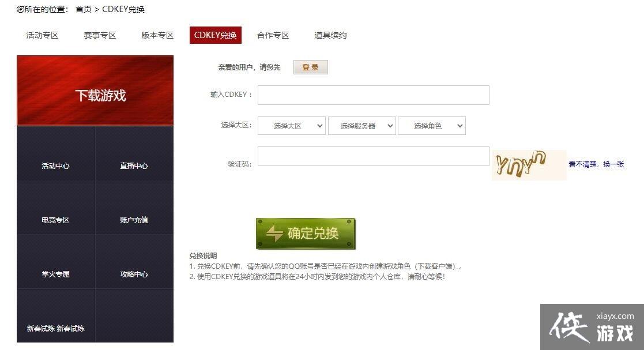Screen dimensions: 644x350
Task: Open 活动中心 sidebar tile
Action: point(56,153)
